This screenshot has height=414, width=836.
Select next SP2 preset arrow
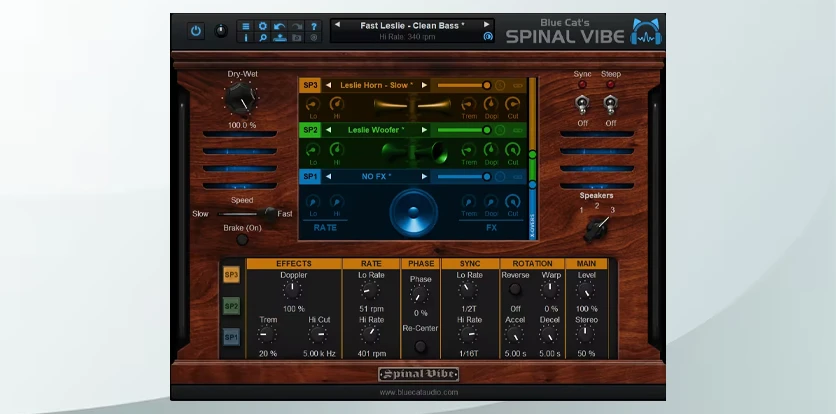(424, 130)
